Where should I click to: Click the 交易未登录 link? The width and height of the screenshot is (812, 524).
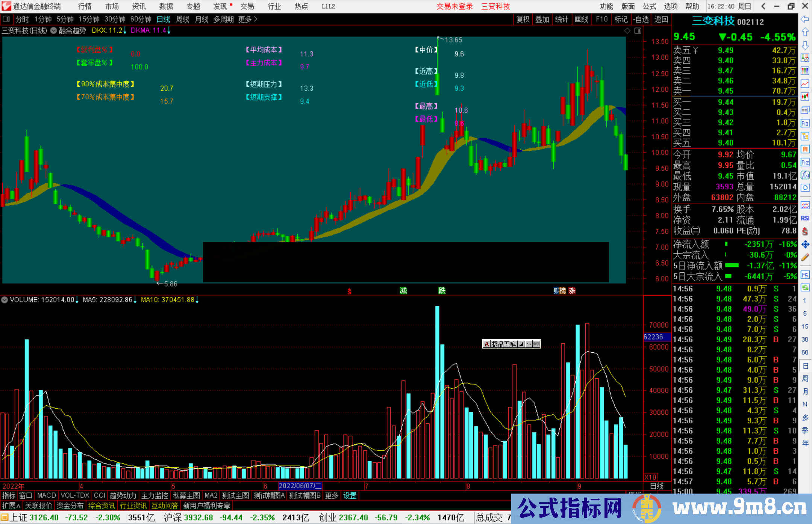click(454, 6)
